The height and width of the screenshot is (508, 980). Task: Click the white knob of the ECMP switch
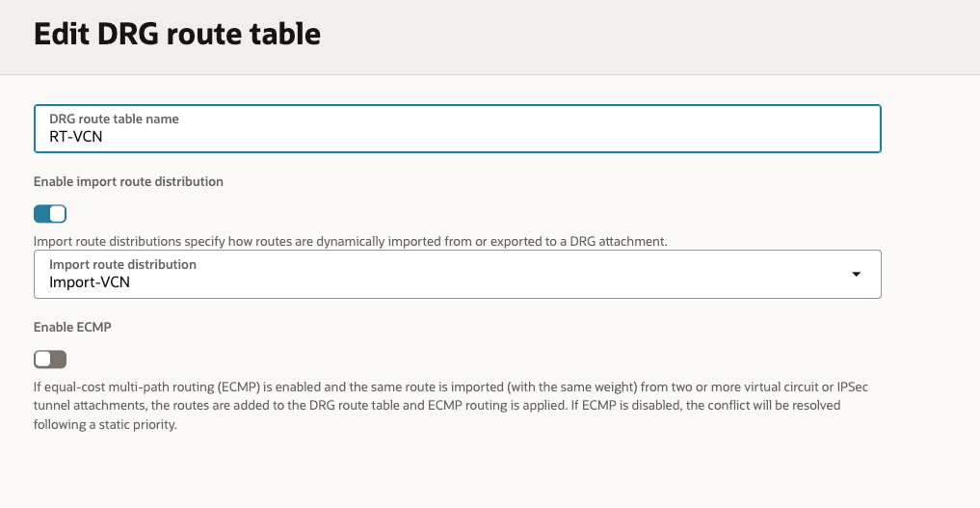(x=43, y=360)
